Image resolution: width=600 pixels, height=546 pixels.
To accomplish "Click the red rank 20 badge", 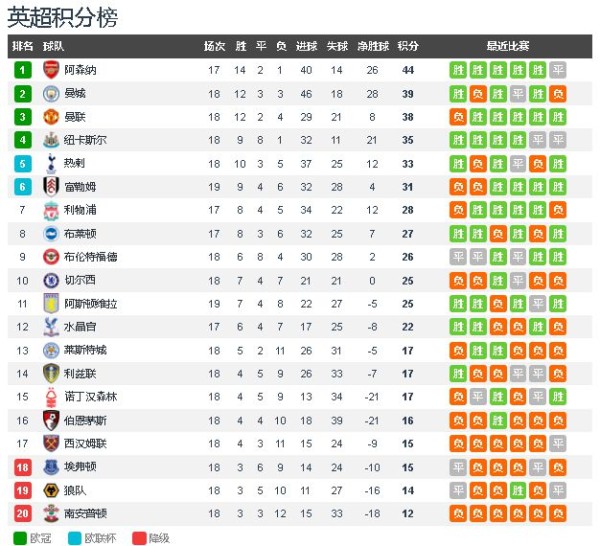I will tap(23, 513).
